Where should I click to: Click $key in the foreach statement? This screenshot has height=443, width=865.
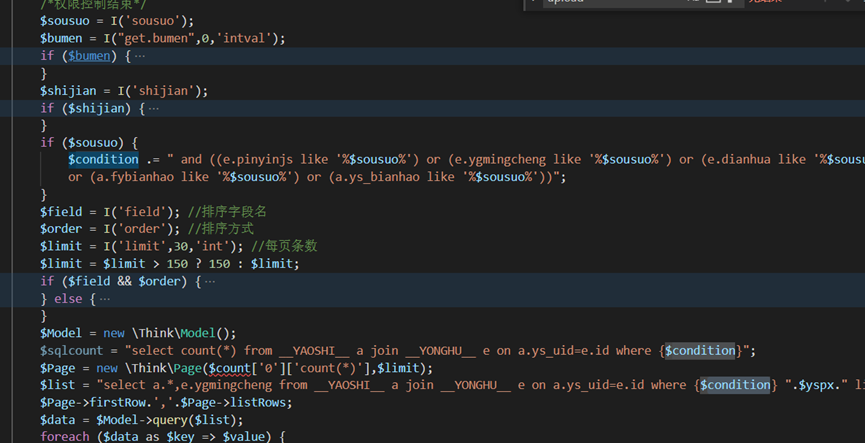[x=180, y=436]
